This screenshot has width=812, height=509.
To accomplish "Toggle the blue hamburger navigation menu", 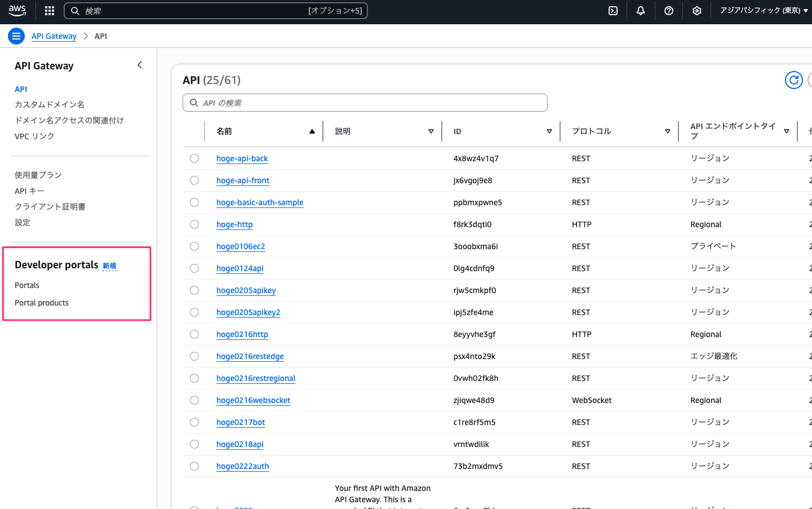I will [16, 36].
